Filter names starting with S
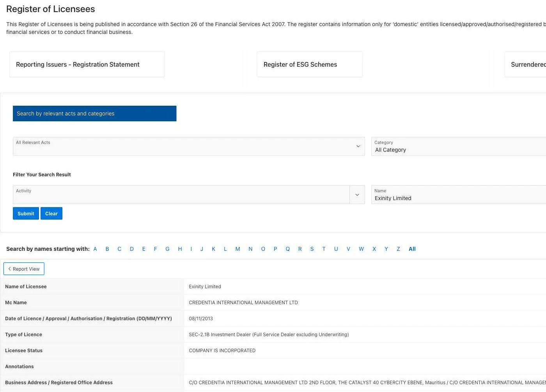This screenshot has height=392, width=546. click(x=312, y=249)
